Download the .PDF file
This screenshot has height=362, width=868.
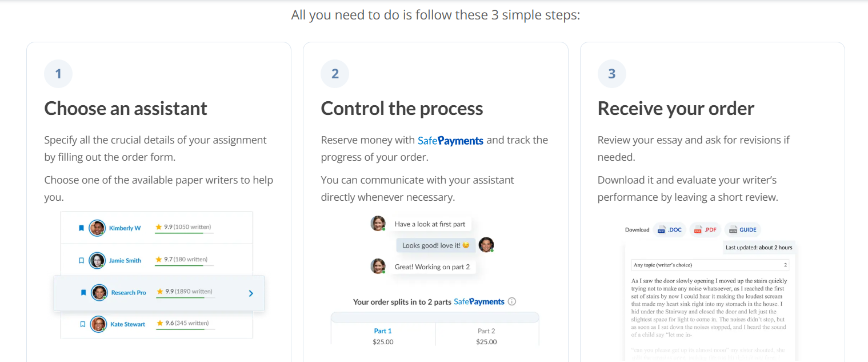[x=705, y=230]
